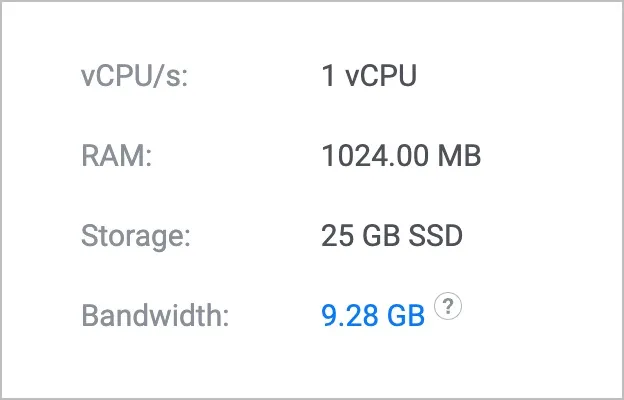Open the 9.28 GB bandwidth link
This screenshot has height=400, width=624.
click(x=373, y=317)
